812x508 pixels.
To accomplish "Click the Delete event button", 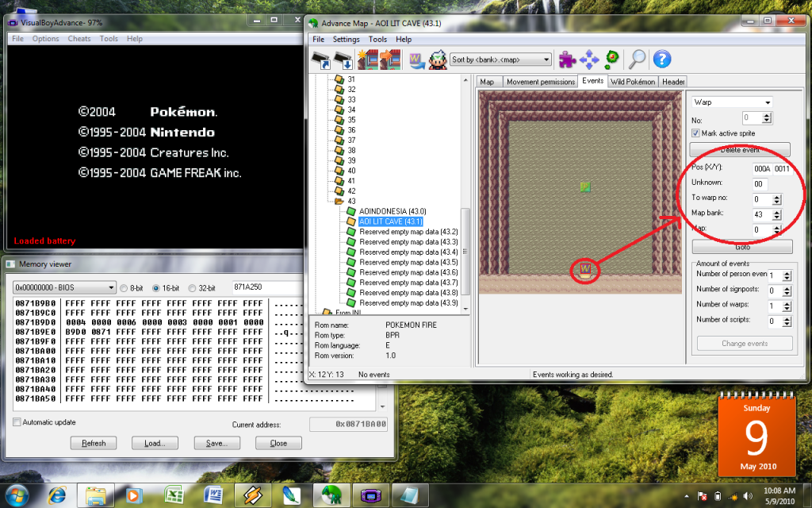I will (740, 150).
